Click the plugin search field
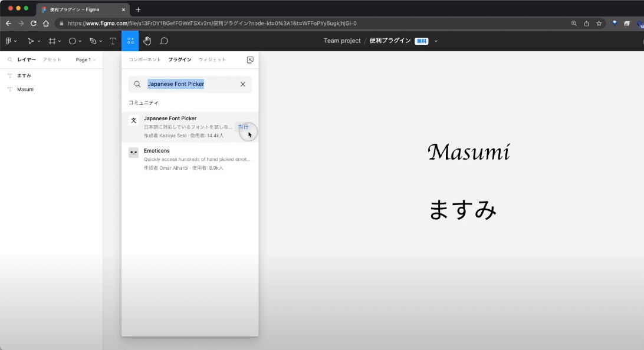 190,84
